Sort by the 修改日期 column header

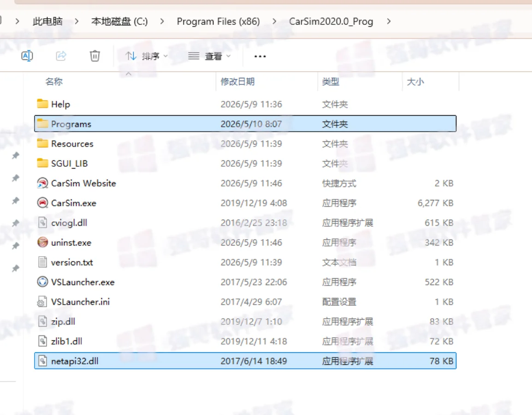[237, 82]
